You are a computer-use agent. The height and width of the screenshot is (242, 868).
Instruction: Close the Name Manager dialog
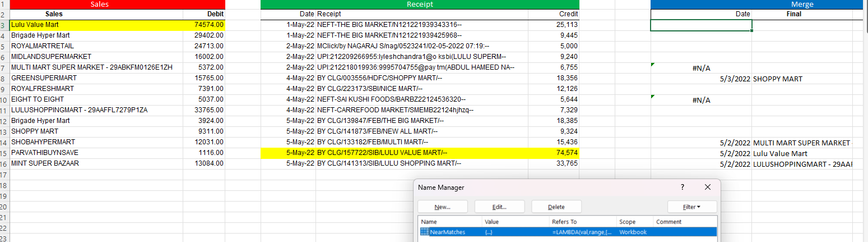click(707, 186)
